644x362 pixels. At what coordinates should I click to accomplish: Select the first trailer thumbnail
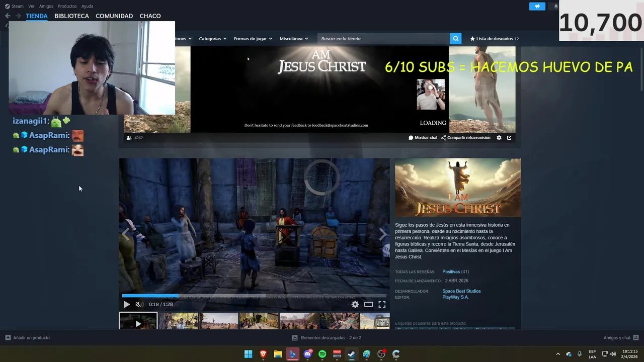click(x=138, y=321)
